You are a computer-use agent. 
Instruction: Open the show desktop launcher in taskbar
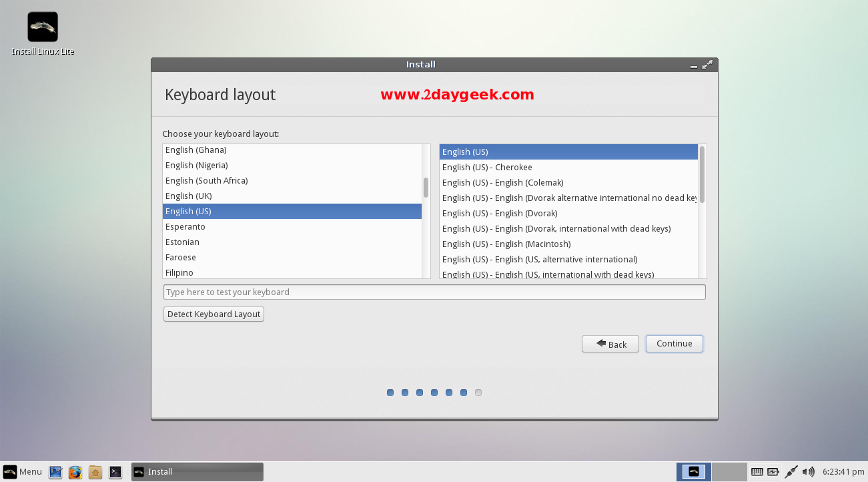tap(55, 472)
